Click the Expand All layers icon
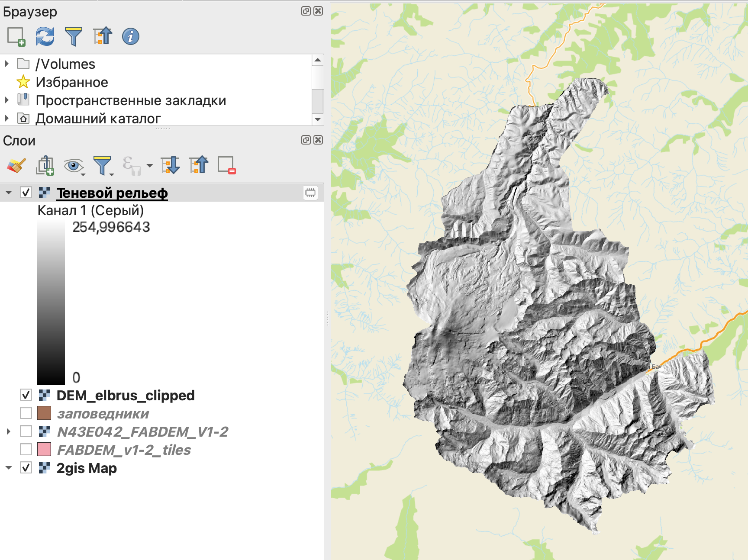748x560 pixels. [x=170, y=165]
